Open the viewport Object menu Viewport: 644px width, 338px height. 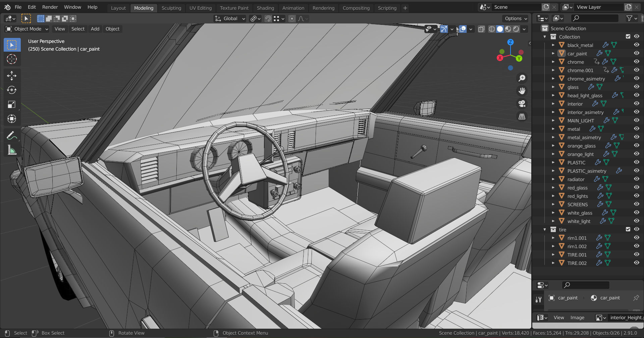[x=112, y=29]
